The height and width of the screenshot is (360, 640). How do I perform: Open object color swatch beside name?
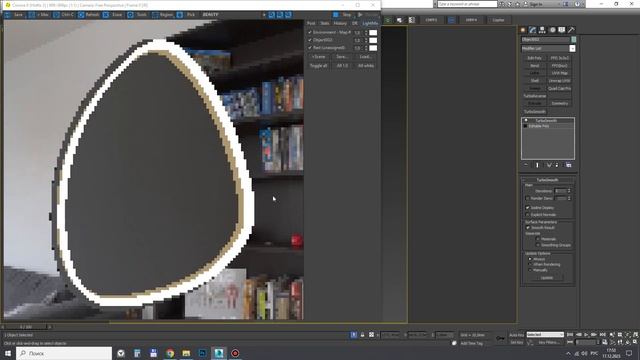[x=573, y=40]
